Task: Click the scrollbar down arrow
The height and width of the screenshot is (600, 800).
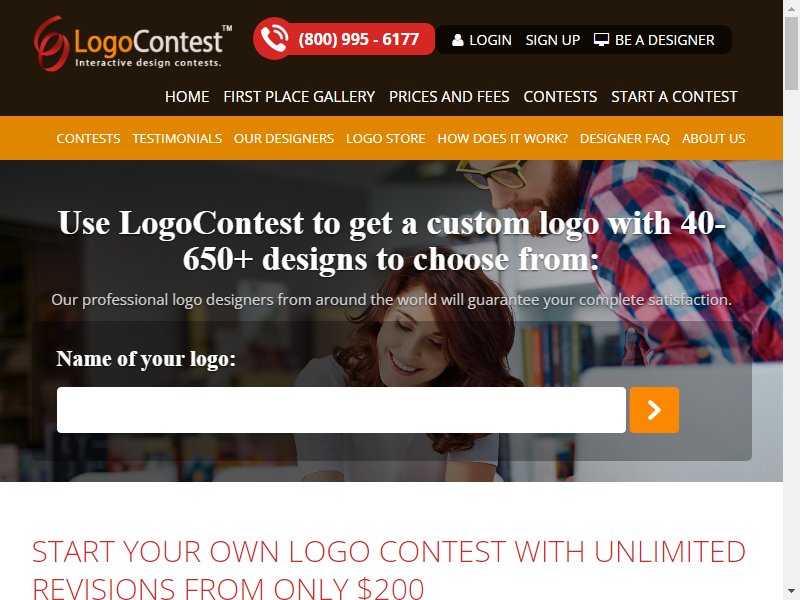Action: pyautogui.click(x=791, y=592)
